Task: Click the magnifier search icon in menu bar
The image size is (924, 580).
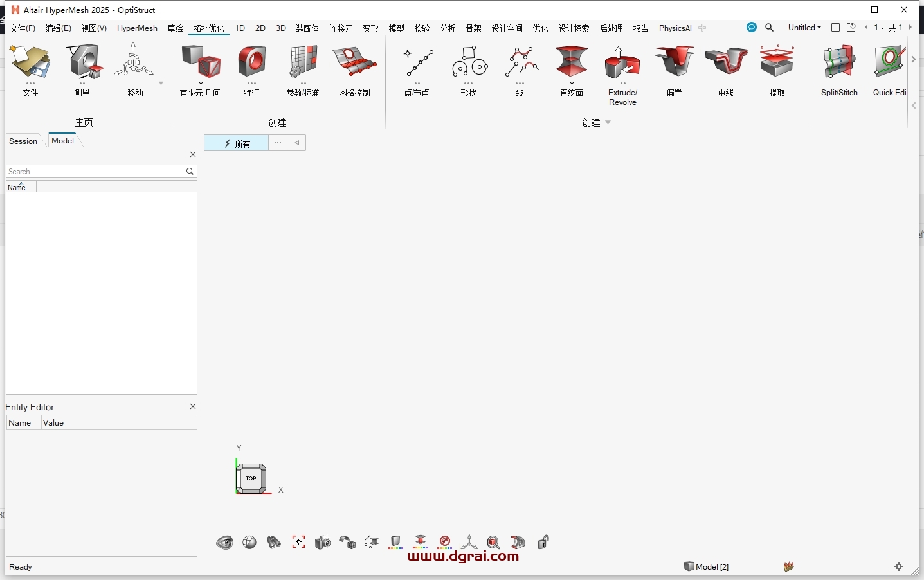Action: [770, 28]
